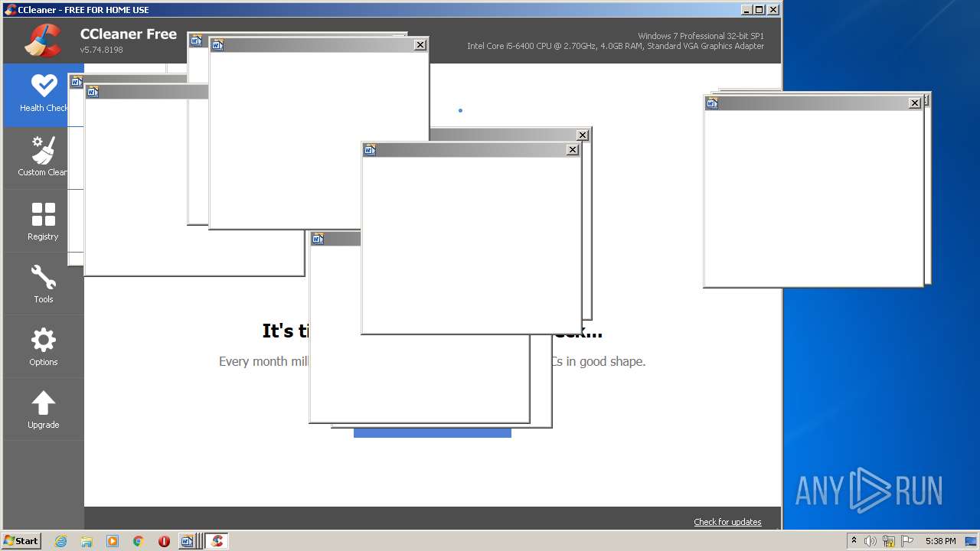
Task: Switch to CCleaner taskbar button
Action: coord(217,541)
